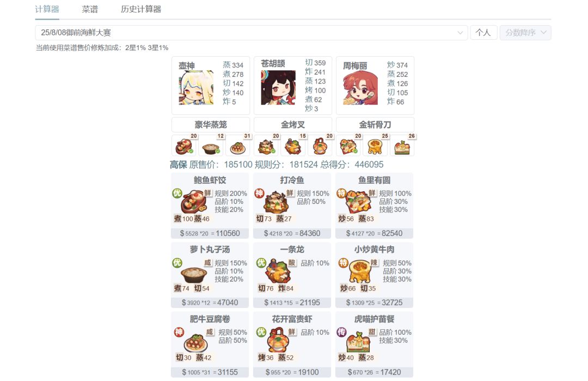This screenshot has height=381, width=588.
Task: Click the 个人 mode button
Action: coord(483,33)
